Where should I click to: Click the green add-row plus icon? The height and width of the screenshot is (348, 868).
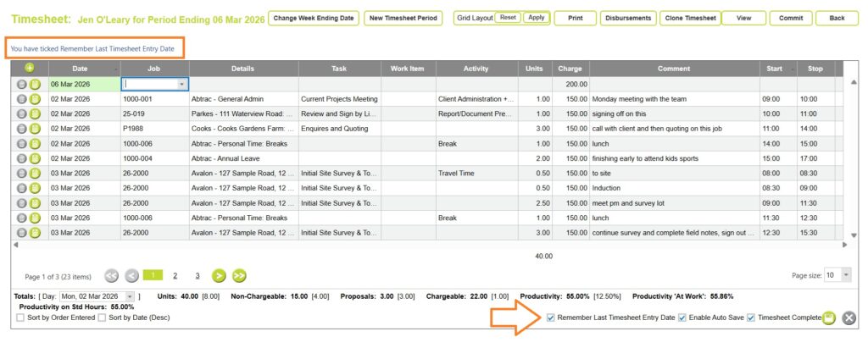coord(29,69)
